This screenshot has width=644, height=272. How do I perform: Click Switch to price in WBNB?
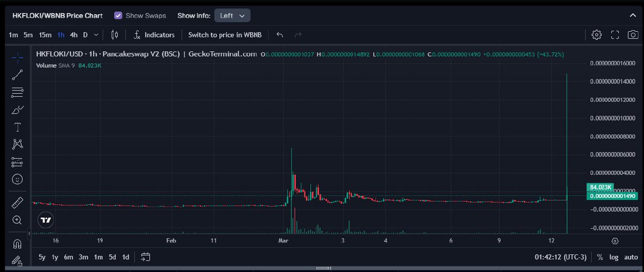225,35
